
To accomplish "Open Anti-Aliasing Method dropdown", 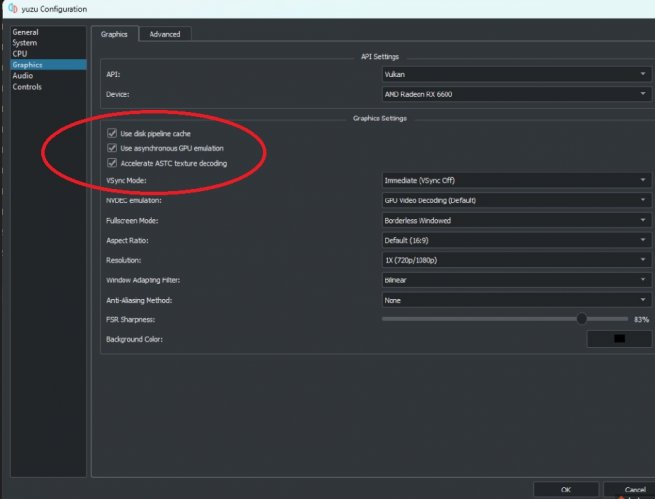I will pyautogui.click(x=516, y=300).
